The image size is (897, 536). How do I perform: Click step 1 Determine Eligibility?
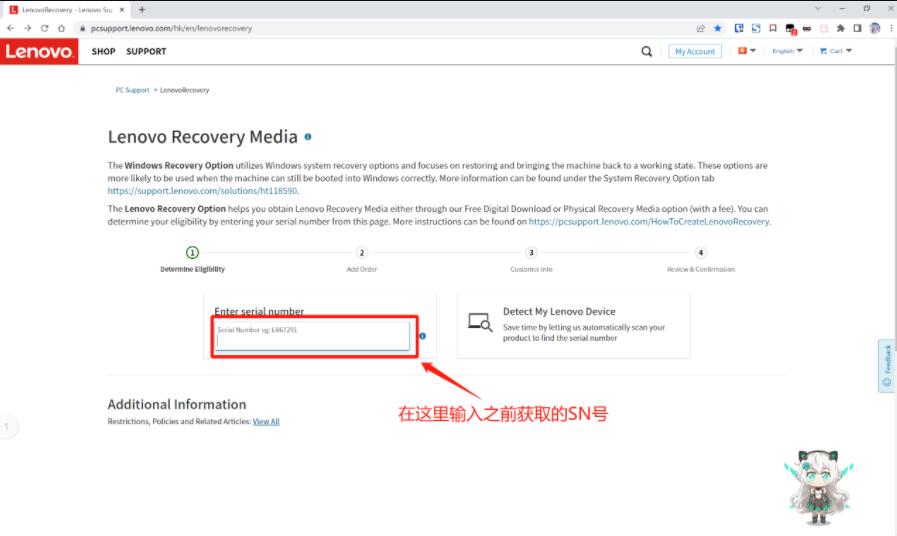click(x=192, y=259)
